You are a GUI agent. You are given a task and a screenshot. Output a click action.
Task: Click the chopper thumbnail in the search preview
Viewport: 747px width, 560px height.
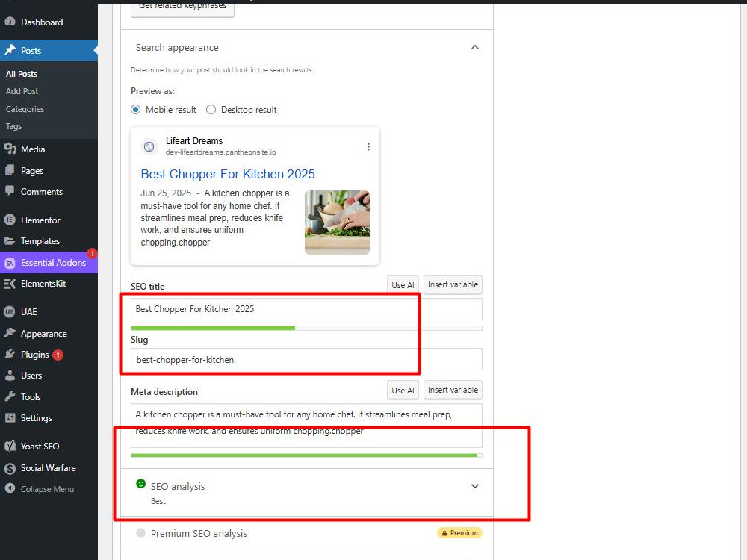pyautogui.click(x=338, y=223)
